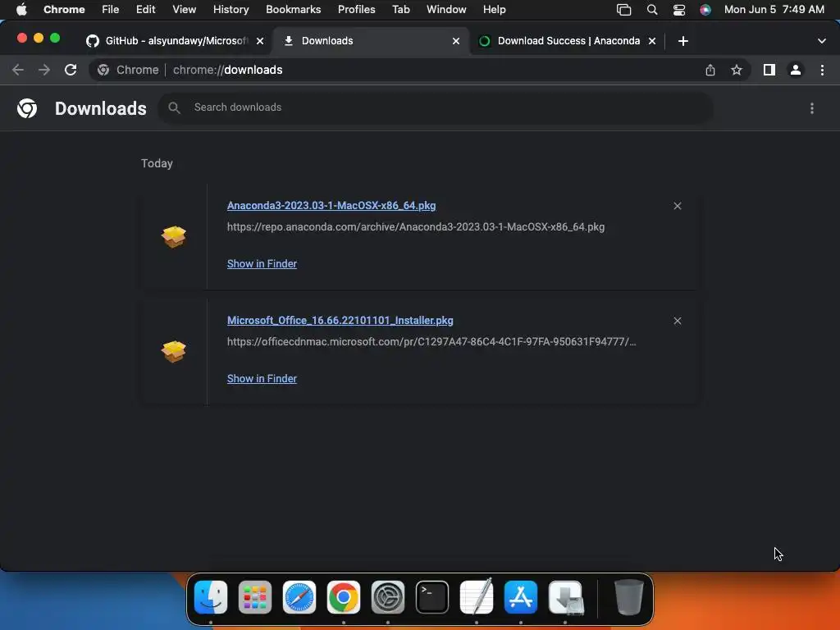The height and width of the screenshot is (630, 840).
Task: Show the Anaconda3 download in Finder
Action: 262,263
